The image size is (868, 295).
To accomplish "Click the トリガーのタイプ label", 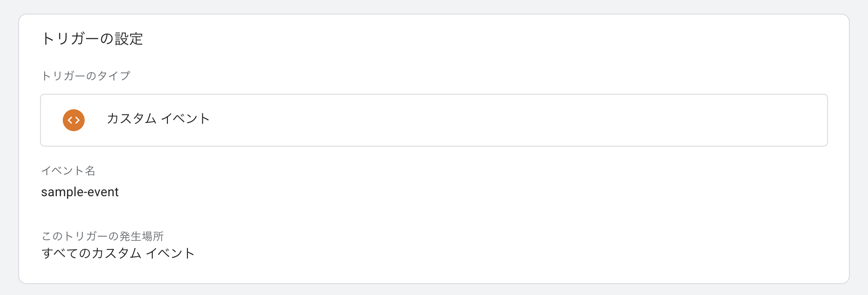I will pos(86,76).
